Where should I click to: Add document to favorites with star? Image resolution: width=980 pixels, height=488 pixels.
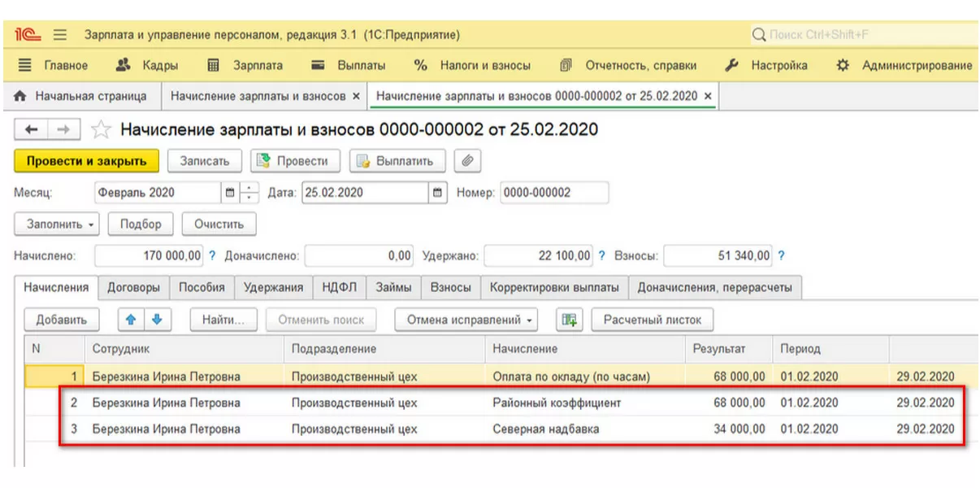click(101, 129)
